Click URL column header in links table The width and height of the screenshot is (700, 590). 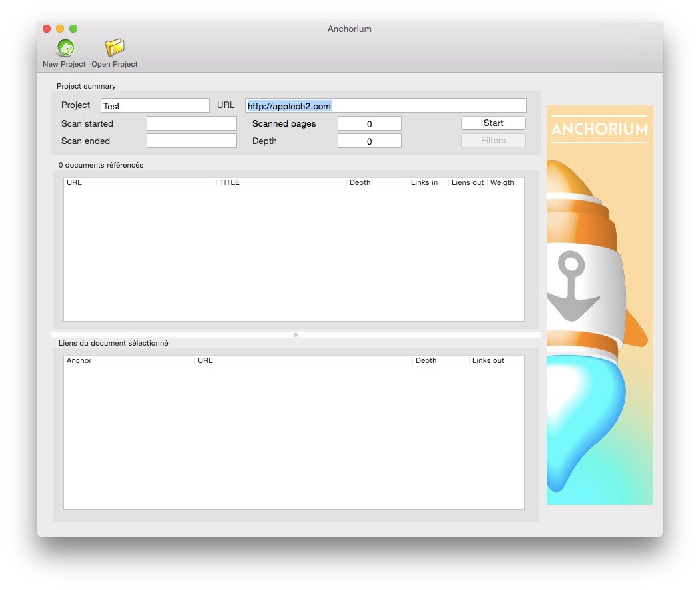click(x=304, y=361)
